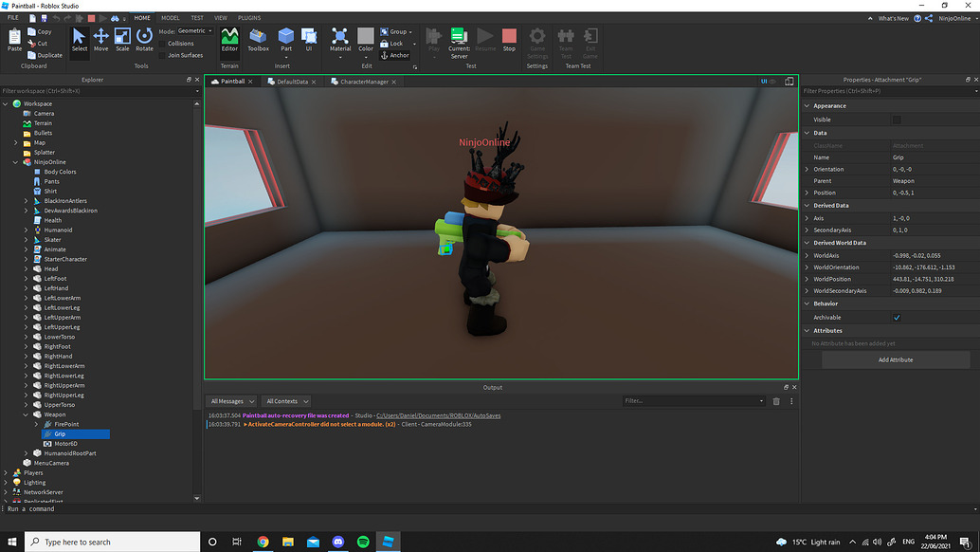Open the All Messages dropdown

click(x=232, y=401)
